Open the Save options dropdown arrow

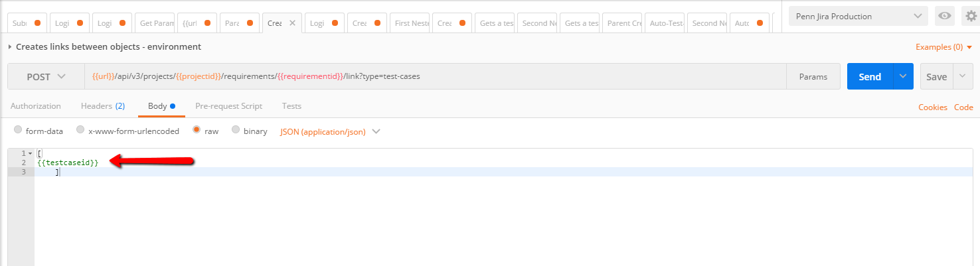[x=963, y=76]
